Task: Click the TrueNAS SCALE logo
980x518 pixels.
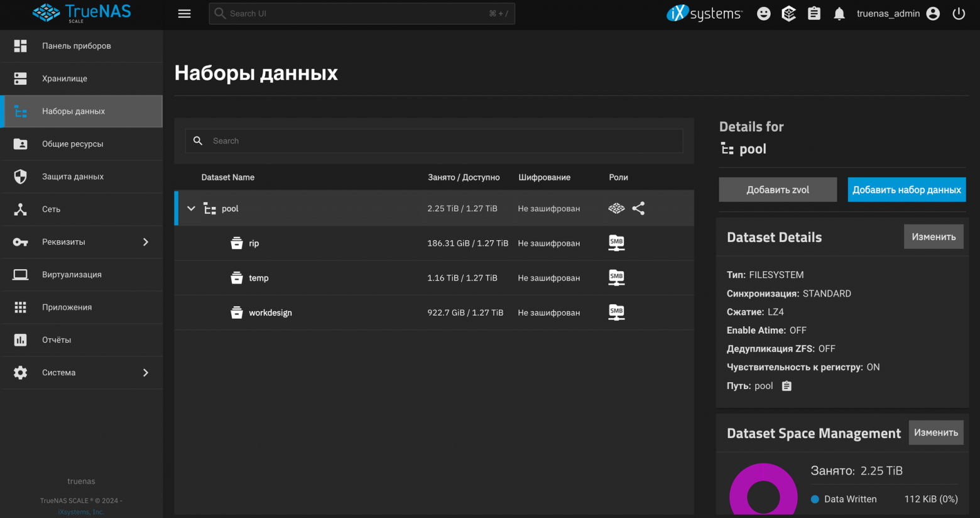Action: [82, 13]
